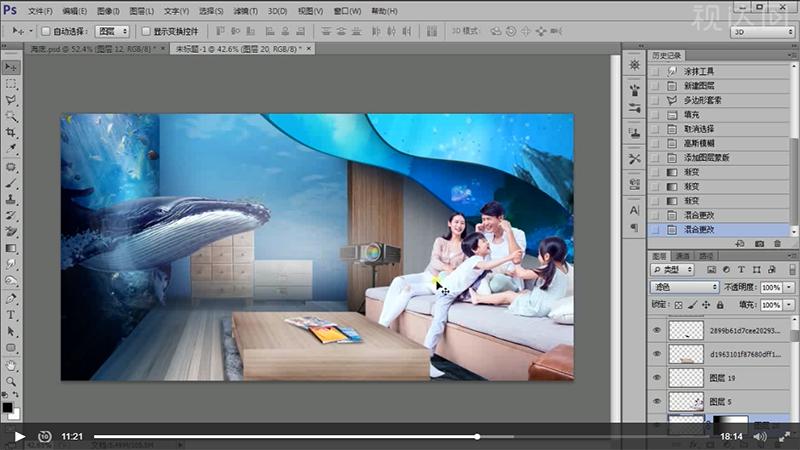Viewport: 800px width, 450px height.
Task: Select the Type tool in toolbox
Action: pos(11,315)
